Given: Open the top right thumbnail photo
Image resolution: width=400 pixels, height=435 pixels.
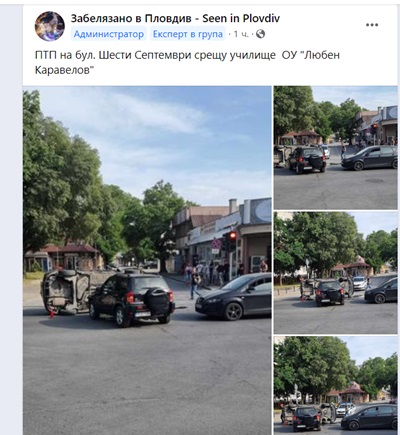Looking at the screenshot, I should (x=335, y=148).
